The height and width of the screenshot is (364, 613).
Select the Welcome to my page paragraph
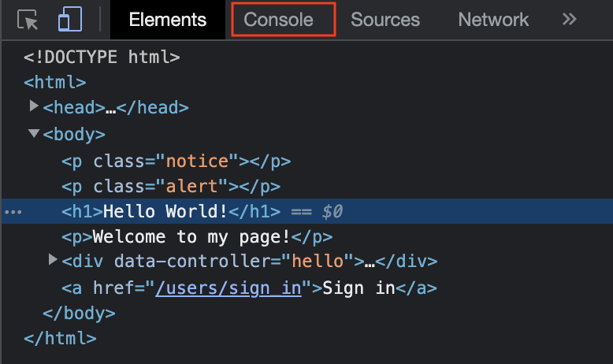[x=197, y=237]
